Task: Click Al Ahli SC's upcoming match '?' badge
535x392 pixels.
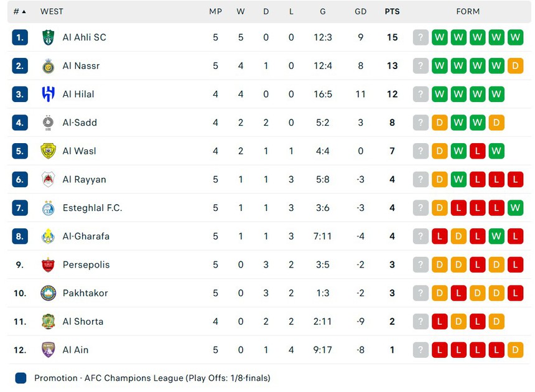Action: [x=421, y=37]
